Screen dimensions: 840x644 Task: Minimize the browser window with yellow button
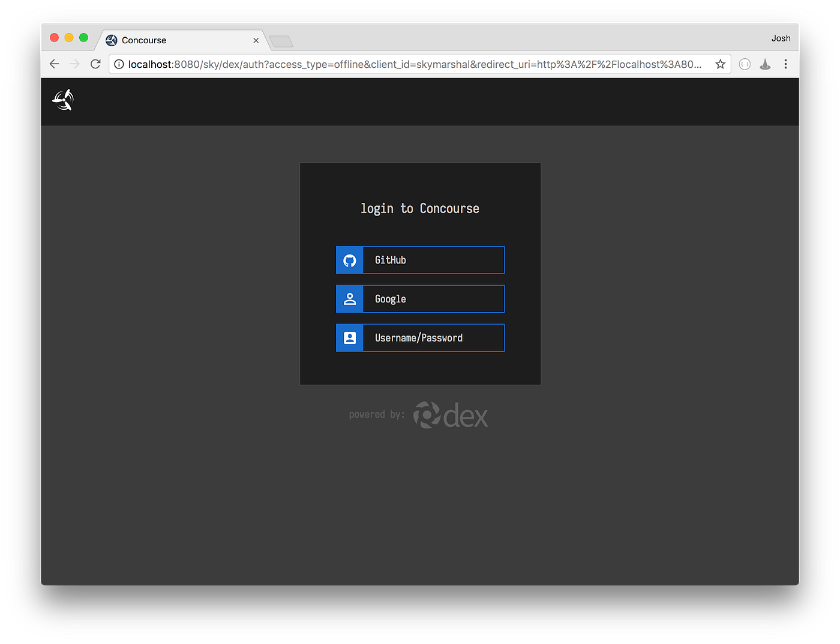[x=69, y=38]
